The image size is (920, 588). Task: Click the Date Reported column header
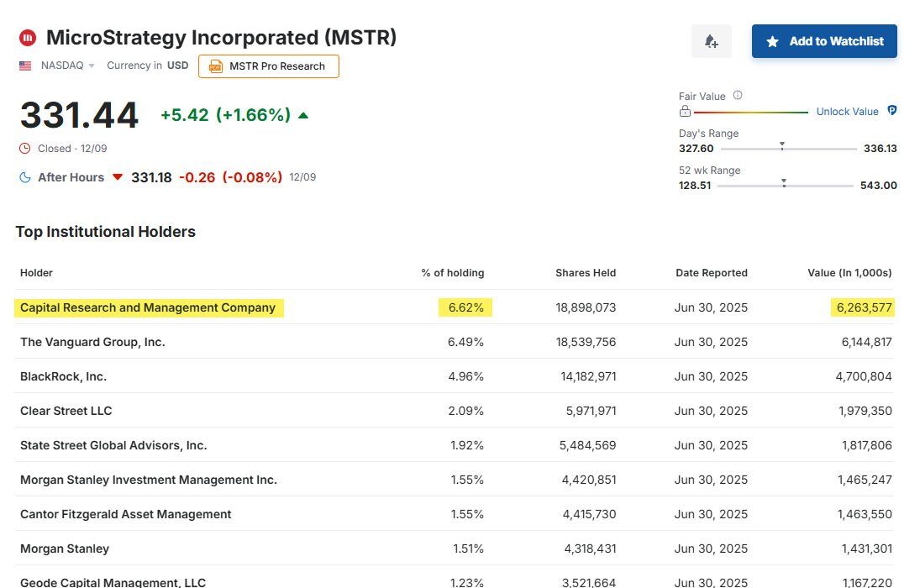[712, 273]
